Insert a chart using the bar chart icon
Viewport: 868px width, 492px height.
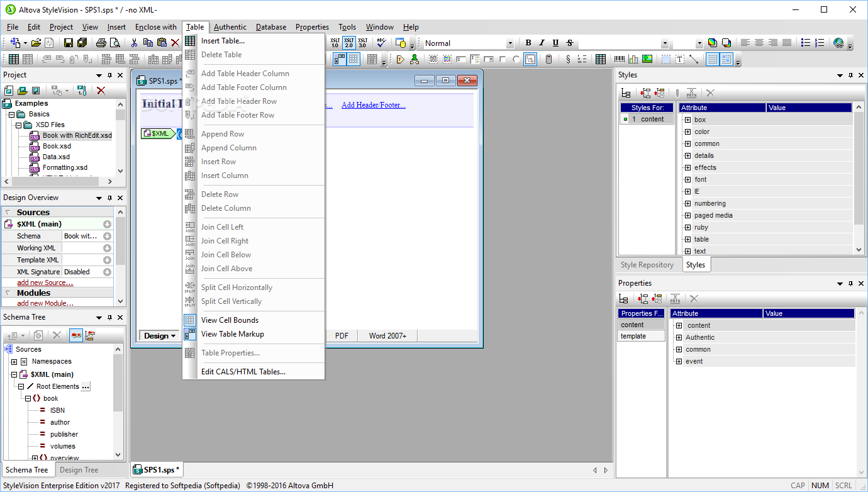click(633, 59)
